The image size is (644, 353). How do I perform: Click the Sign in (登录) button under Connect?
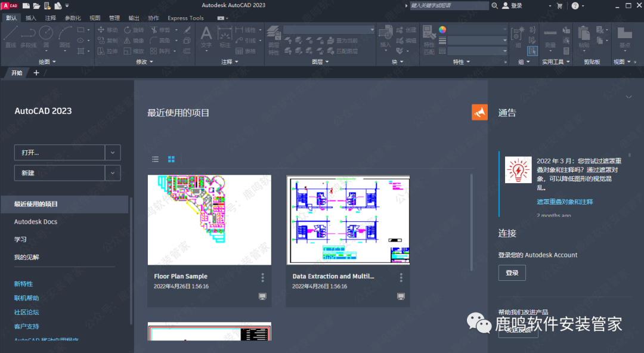tap(512, 273)
